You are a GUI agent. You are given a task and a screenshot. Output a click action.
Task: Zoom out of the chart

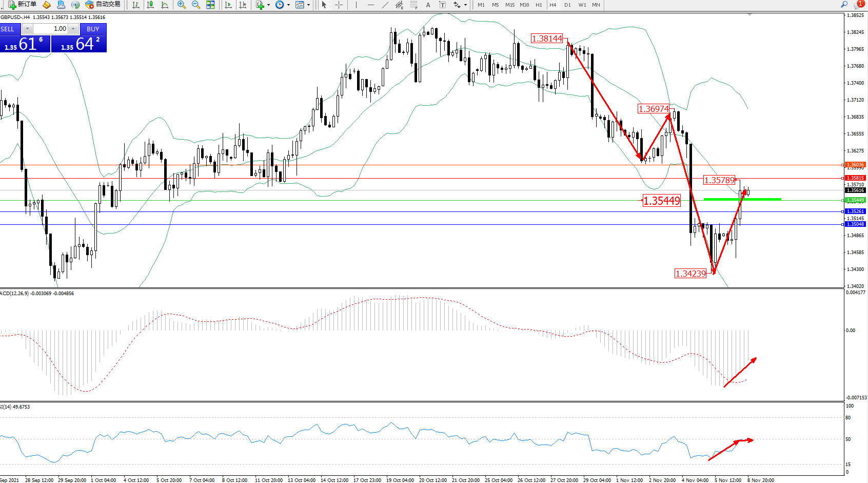(196, 5)
